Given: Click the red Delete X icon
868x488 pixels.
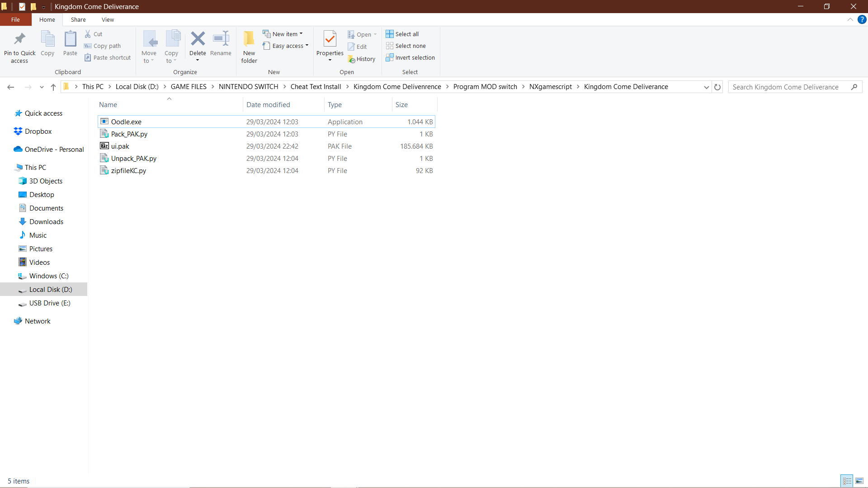Looking at the screenshot, I should [198, 39].
